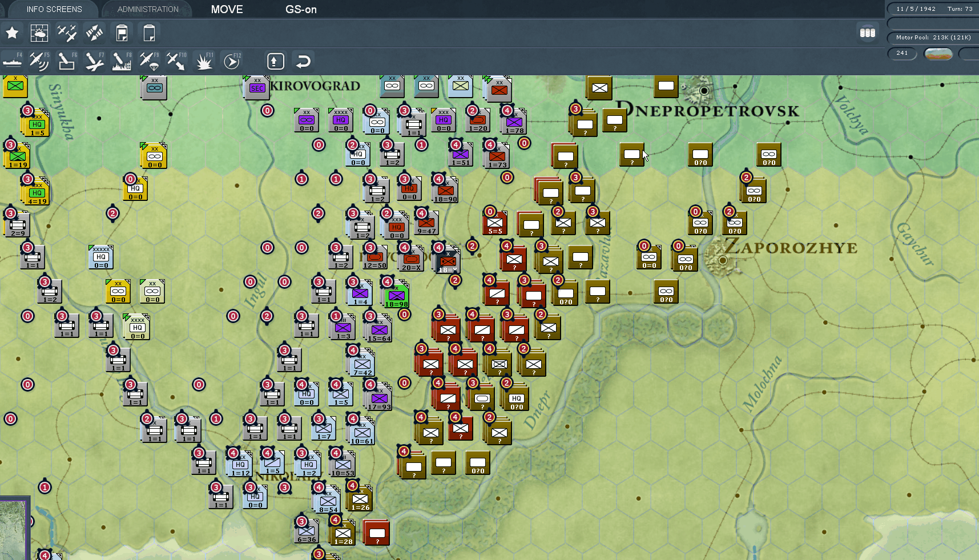Select the F5 air recon mode
The image size is (979, 560).
[39, 61]
